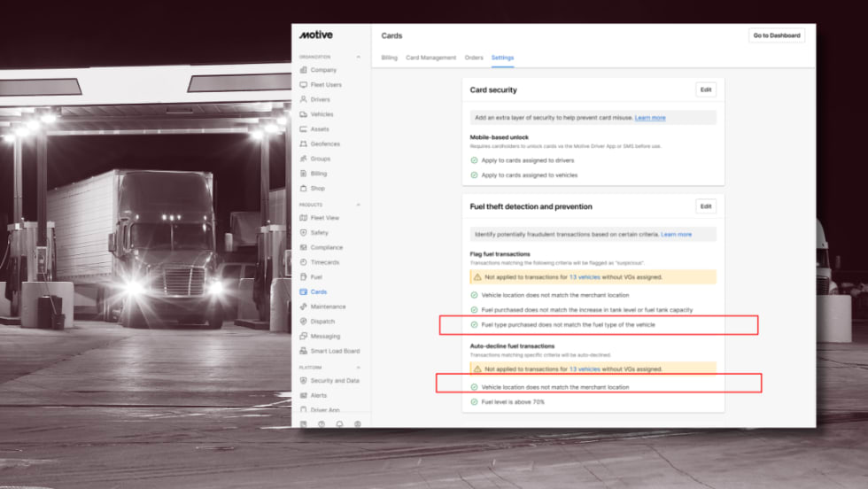This screenshot has width=868, height=489.
Task: Open Maintenance from the sidebar
Action: click(328, 307)
